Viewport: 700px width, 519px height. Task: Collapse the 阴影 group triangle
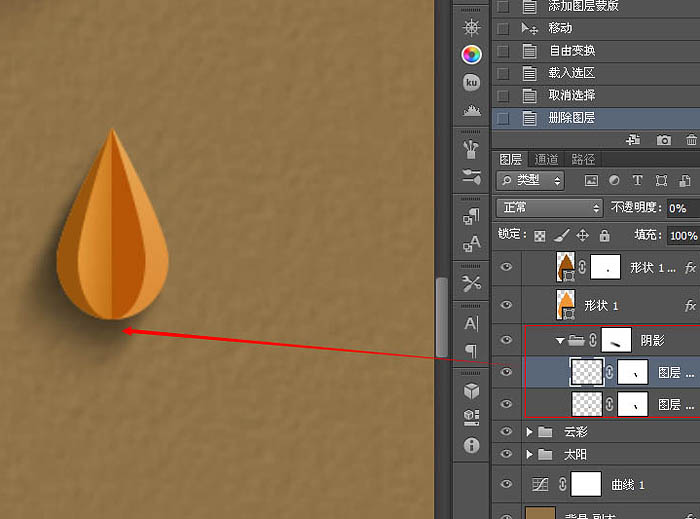559,341
